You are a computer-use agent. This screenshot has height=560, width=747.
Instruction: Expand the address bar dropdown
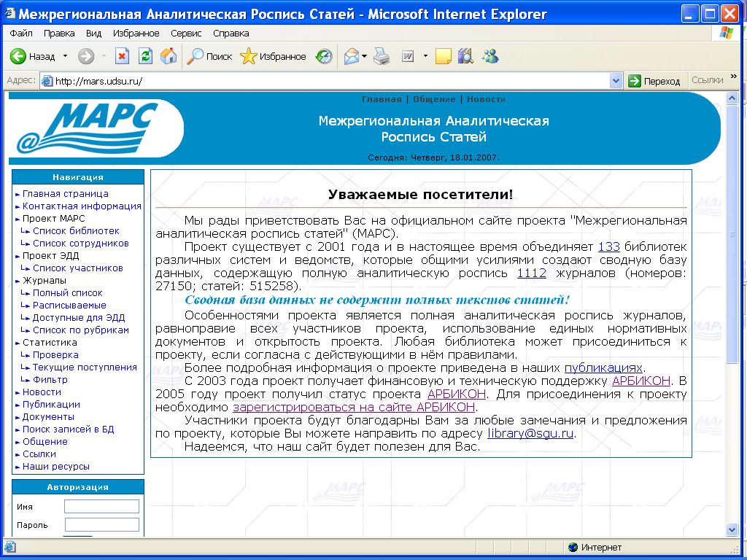click(x=616, y=81)
